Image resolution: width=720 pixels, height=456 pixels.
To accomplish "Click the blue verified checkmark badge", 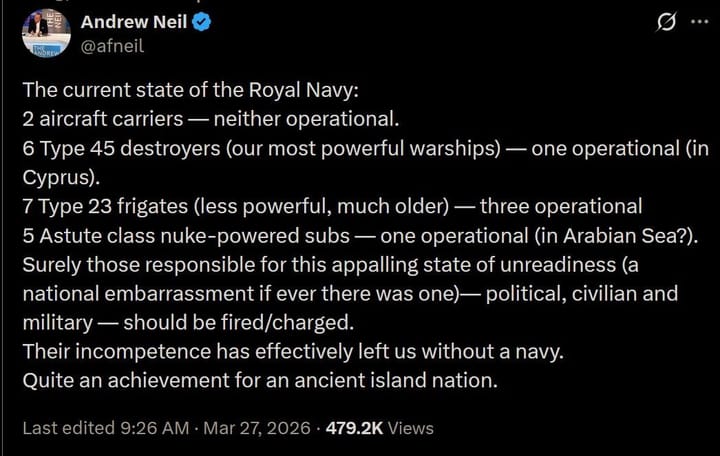I will click(201, 22).
